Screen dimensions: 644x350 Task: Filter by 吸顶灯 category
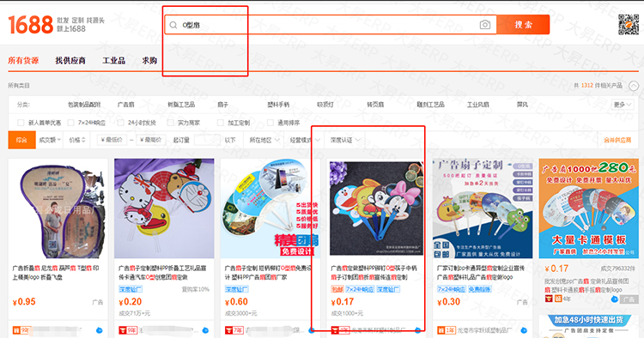325,105
